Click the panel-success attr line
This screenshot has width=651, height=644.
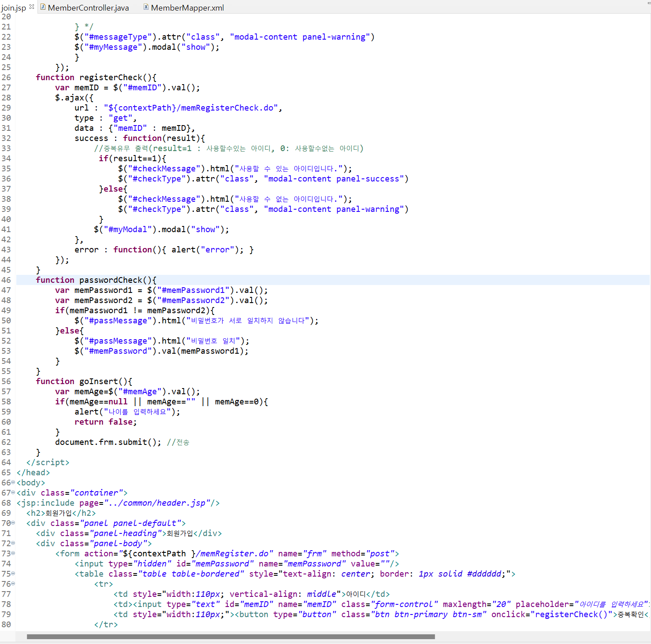(x=263, y=179)
